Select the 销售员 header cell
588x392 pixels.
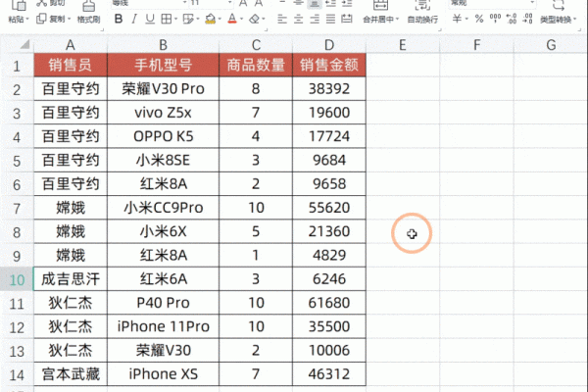[x=71, y=65]
